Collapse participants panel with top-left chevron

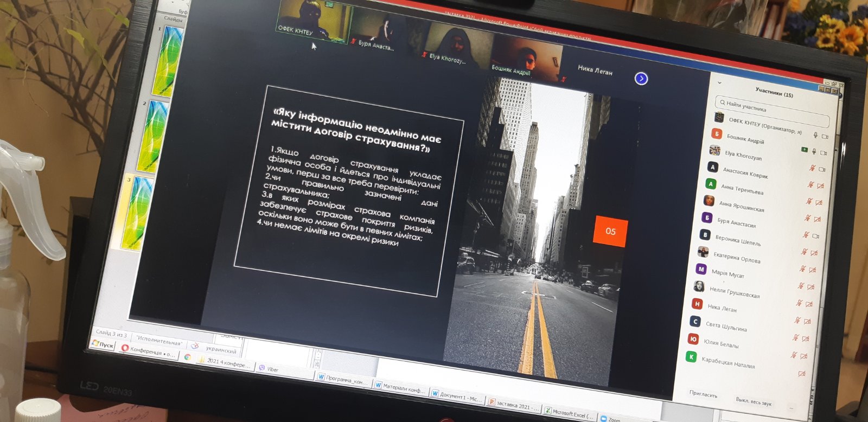[720, 83]
